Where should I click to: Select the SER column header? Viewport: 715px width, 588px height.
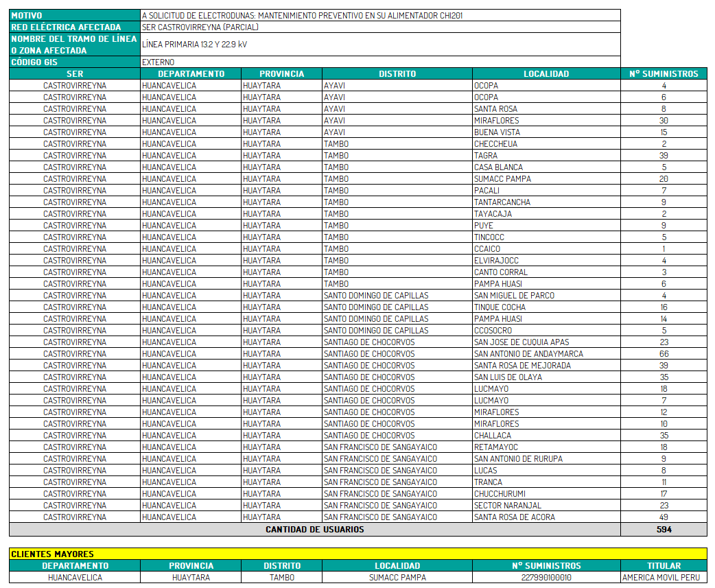tap(74, 74)
